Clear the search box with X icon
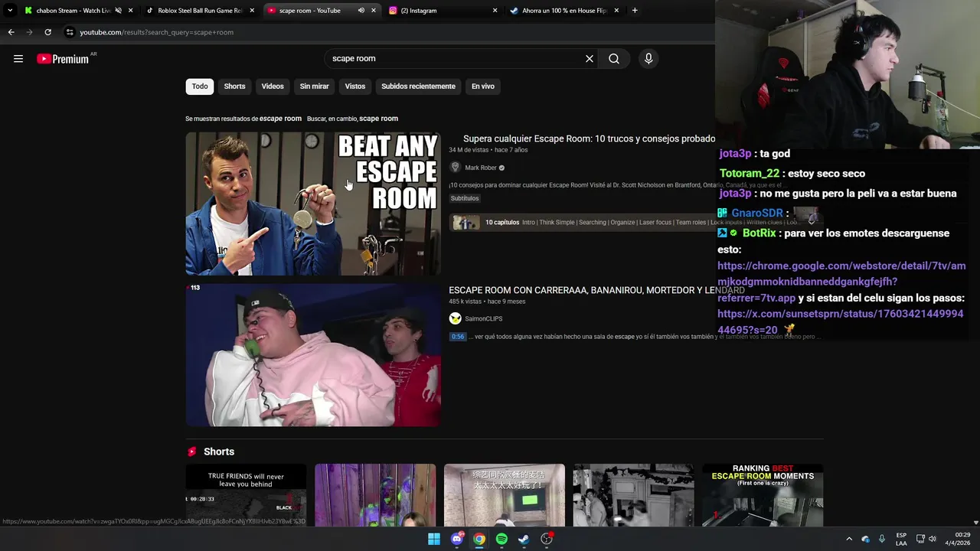The image size is (980, 551). point(590,59)
